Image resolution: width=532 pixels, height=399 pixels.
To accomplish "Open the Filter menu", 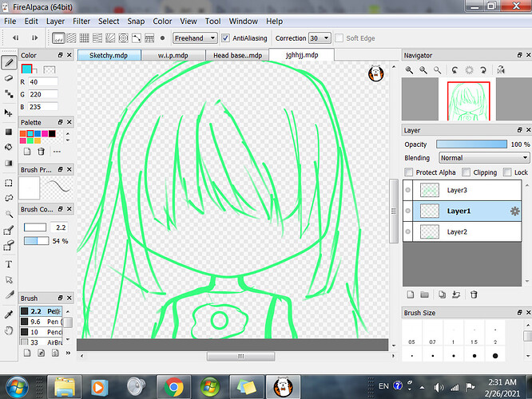I will point(81,21).
